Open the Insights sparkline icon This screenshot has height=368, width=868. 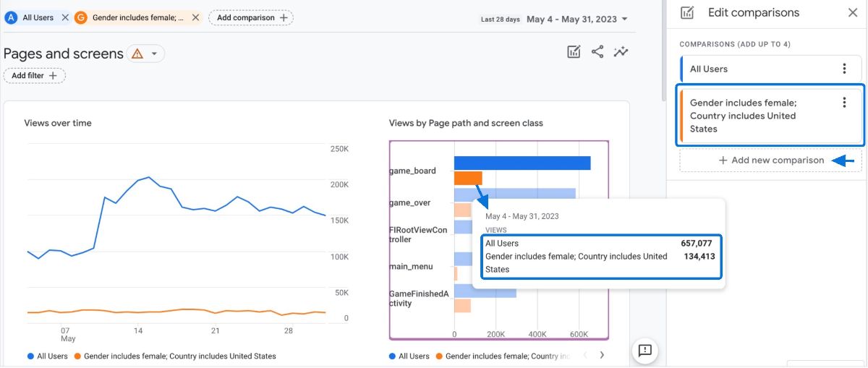tap(621, 51)
